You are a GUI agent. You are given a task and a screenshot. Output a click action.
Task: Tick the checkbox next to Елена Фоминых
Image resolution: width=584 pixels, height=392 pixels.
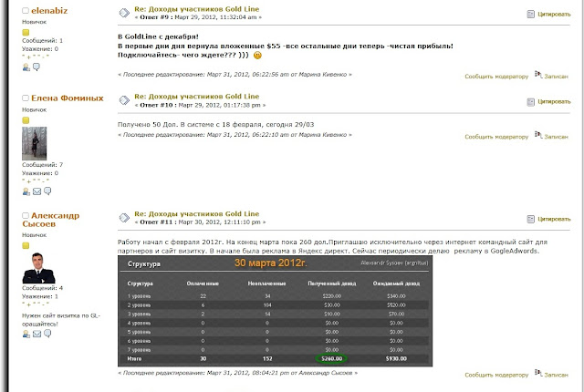(x=26, y=98)
